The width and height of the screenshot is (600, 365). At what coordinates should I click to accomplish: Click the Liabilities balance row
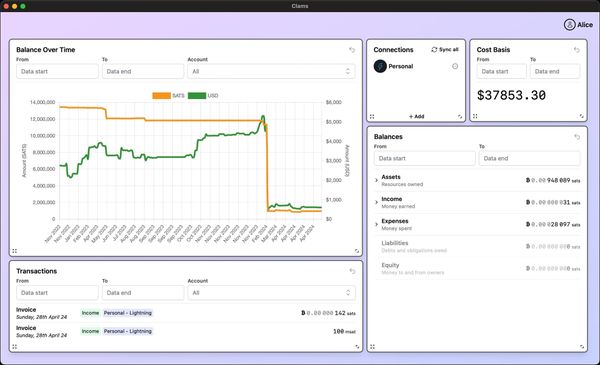point(477,246)
